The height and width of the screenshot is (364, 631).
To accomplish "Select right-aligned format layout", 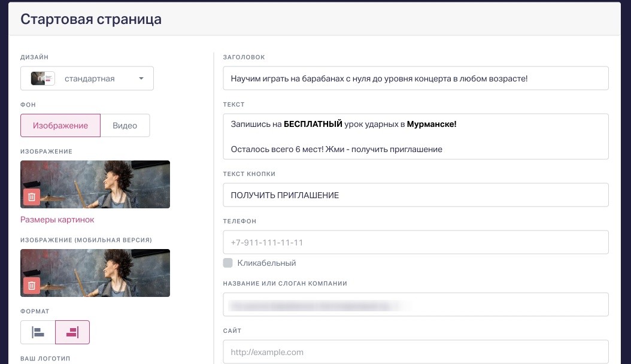I will pyautogui.click(x=72, y=332).
